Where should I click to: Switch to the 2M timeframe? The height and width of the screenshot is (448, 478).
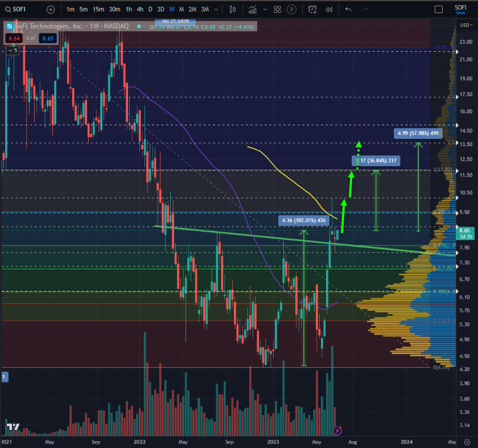coord(192,10)
